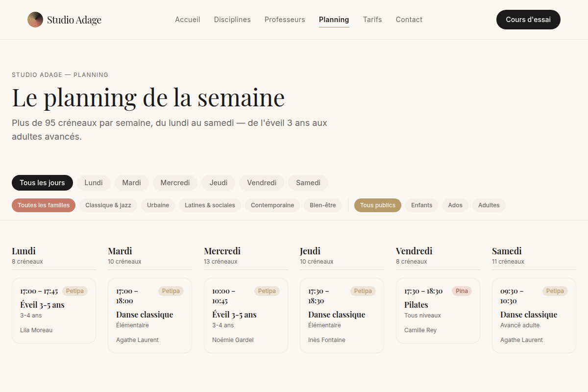Click Samedi Danse classique title

tap(529, 315)
